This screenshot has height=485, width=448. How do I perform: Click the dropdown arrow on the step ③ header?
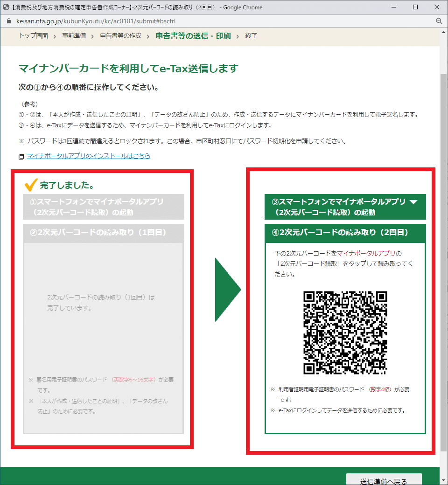coord(413,202)
